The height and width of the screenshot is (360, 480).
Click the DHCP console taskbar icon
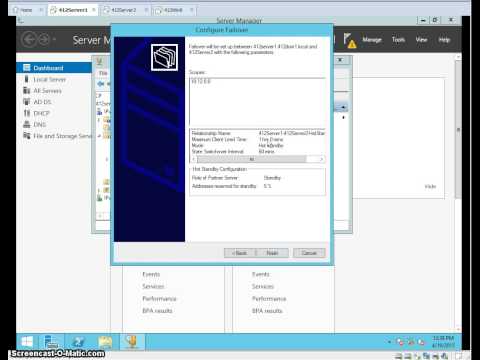point(132,342)
